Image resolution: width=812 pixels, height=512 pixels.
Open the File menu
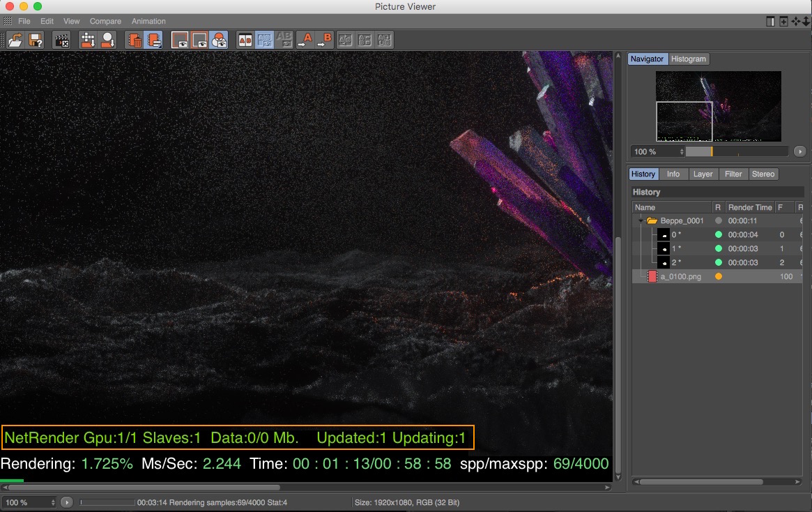click(24, 21)
